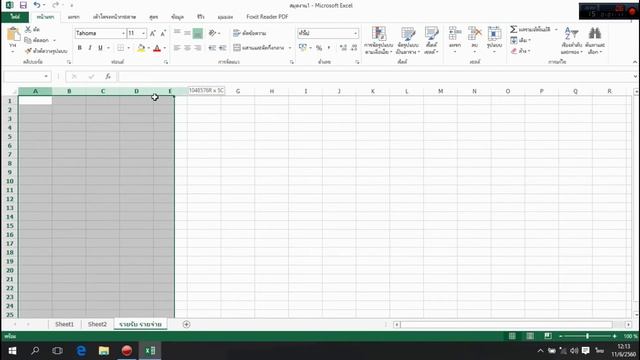The height and width of the screenshot is (360, 640).
Task: Switch to Sheet1 tab
Action: (x=64, y=324)
